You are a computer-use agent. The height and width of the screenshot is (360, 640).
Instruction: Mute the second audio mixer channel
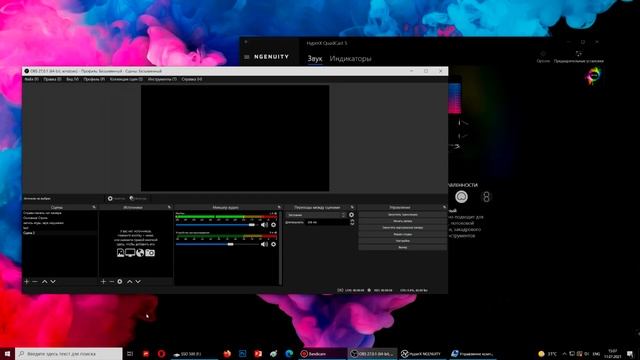tap(264, 244)
